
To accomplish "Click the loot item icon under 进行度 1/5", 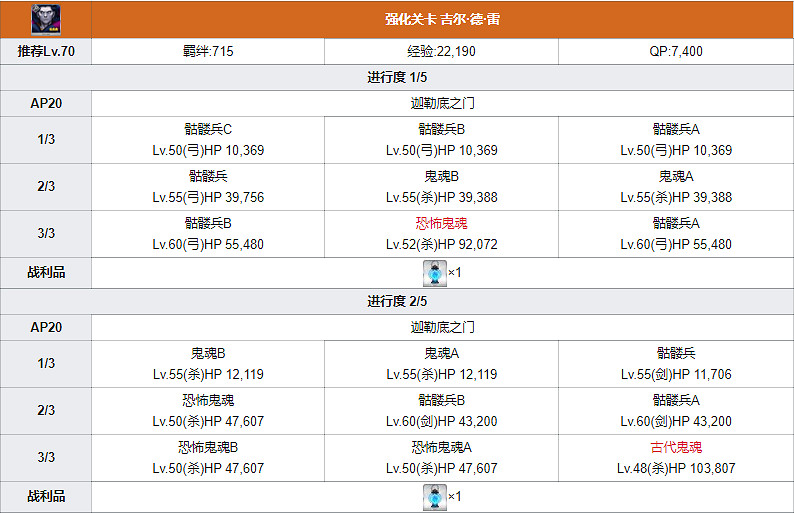I will point(434,271).
